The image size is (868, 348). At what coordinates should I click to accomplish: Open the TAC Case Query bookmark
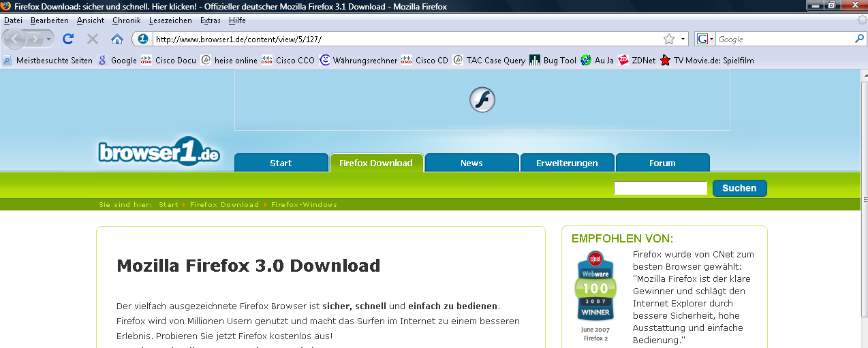(489, 61)
